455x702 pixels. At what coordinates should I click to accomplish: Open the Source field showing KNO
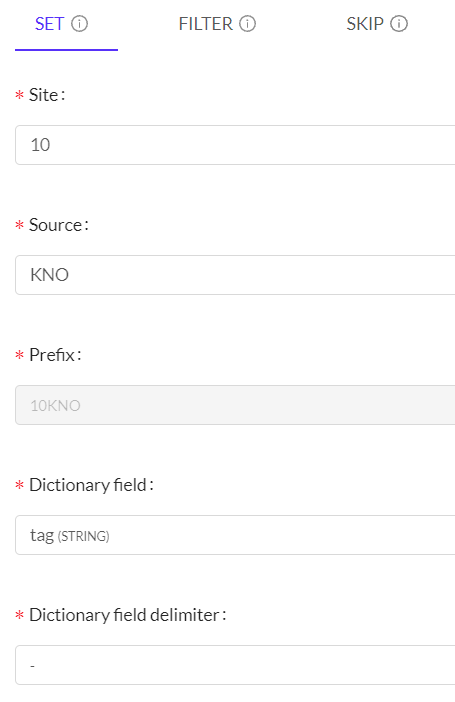236,275
